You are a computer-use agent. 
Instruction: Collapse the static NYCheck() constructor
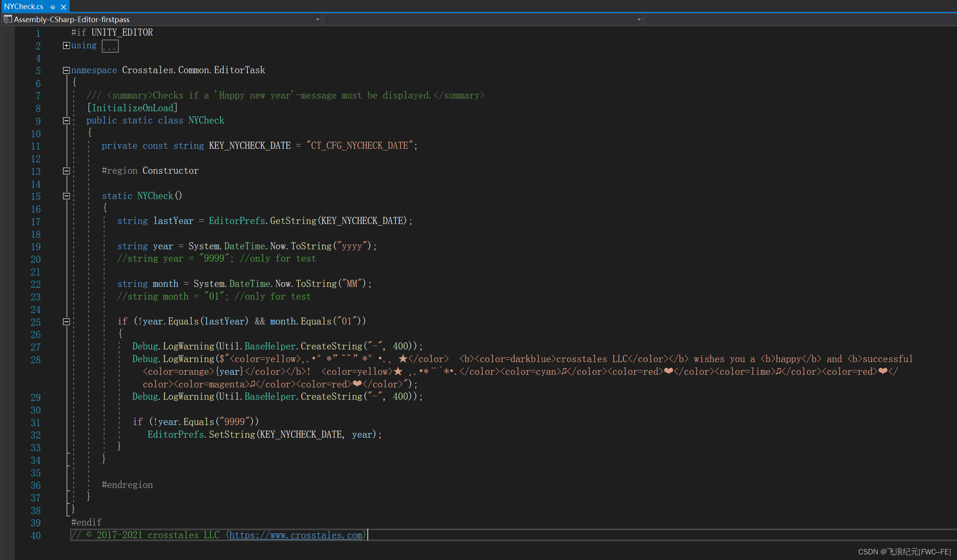coord(67,196)
